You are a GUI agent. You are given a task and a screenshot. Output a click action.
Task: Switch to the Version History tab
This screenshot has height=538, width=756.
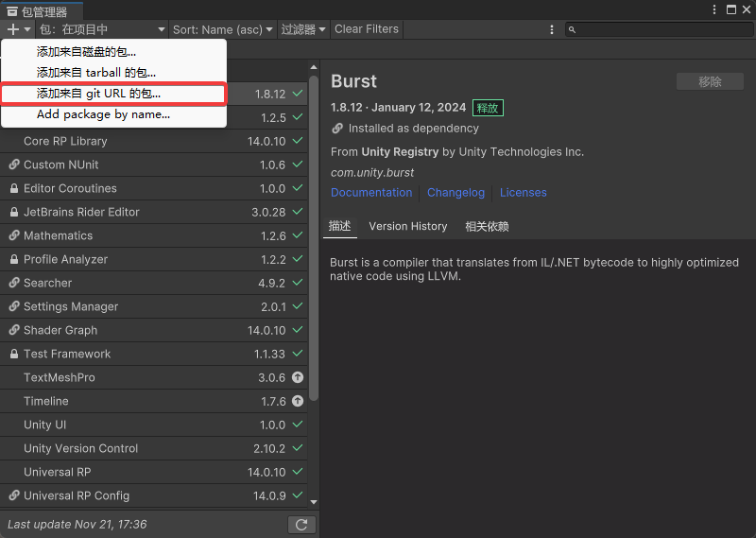point(408,226)
